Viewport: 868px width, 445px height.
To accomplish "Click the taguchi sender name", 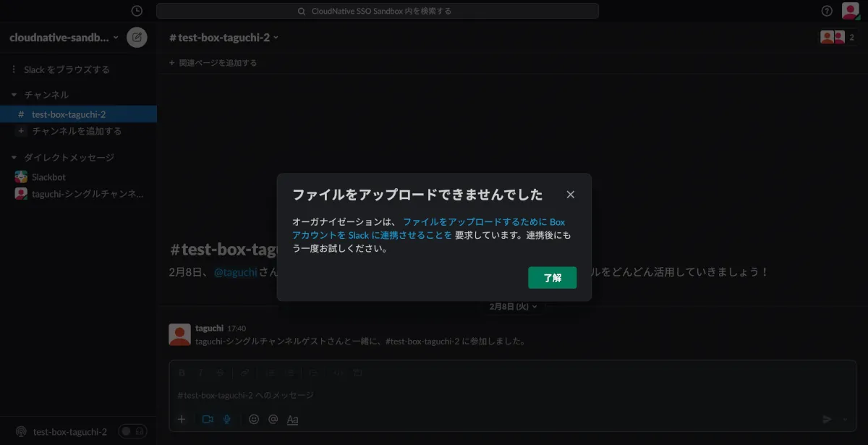I will (210, 328).
